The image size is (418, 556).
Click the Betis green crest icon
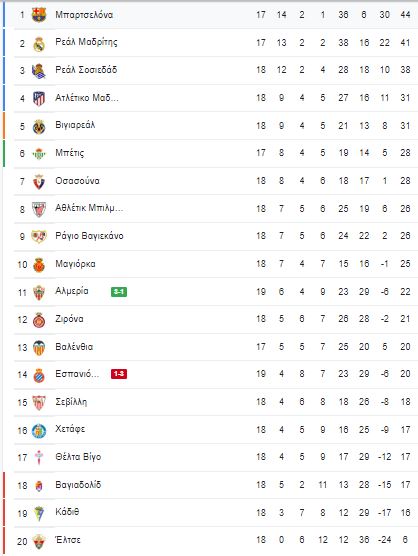pos(39,154)
